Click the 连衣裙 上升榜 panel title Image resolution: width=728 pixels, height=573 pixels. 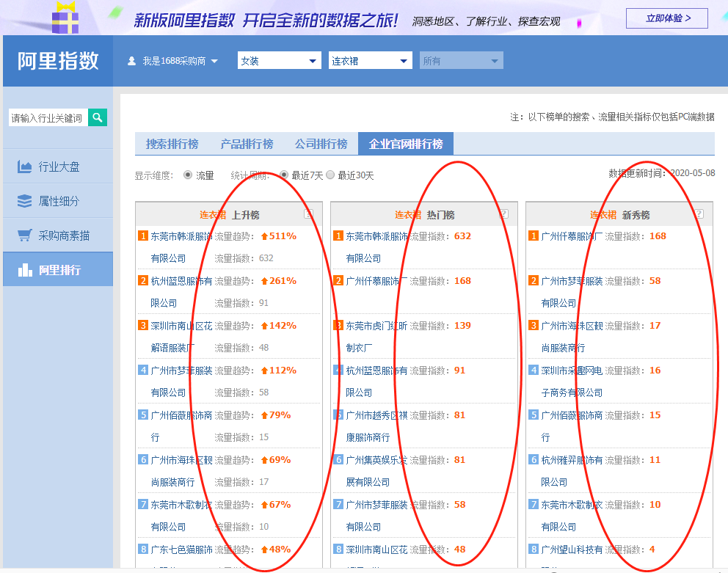click(230, 214)
